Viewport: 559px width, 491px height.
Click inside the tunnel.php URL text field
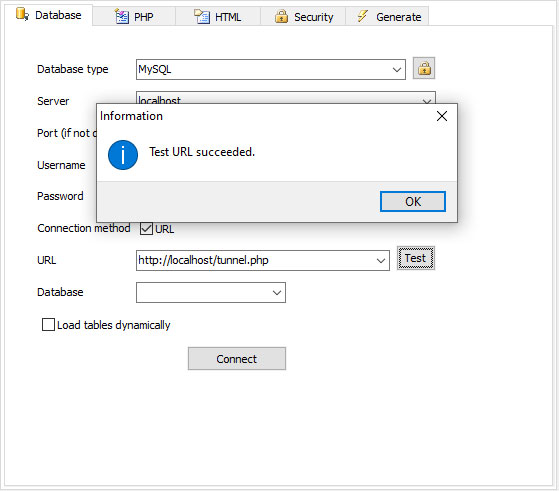255,261
